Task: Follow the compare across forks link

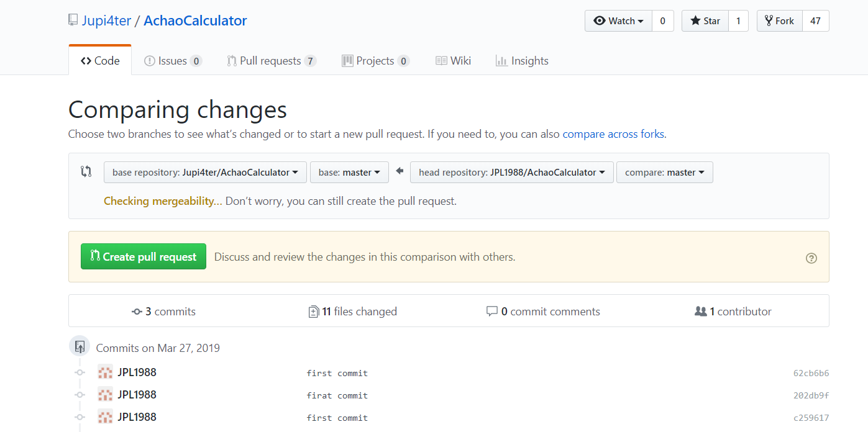Action: pyautogui.click(x=613, y=134)
